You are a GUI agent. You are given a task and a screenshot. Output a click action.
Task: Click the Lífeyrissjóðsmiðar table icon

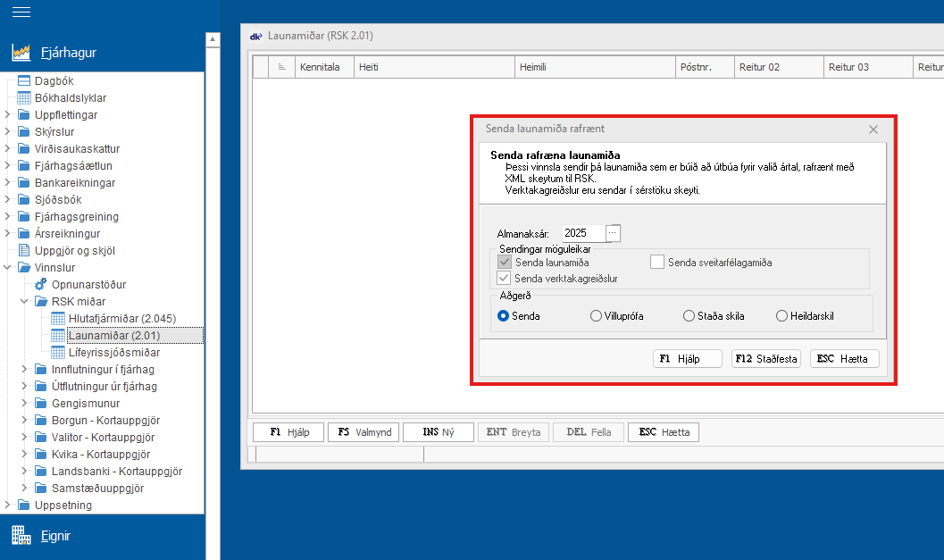coord(58,352)
